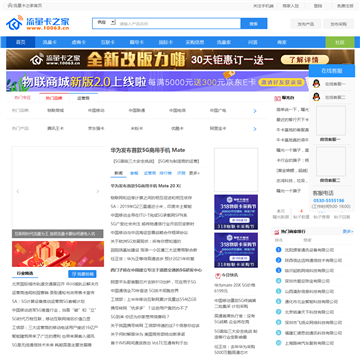
Task: Go to previous carousel slide
Action: (18, 191)
